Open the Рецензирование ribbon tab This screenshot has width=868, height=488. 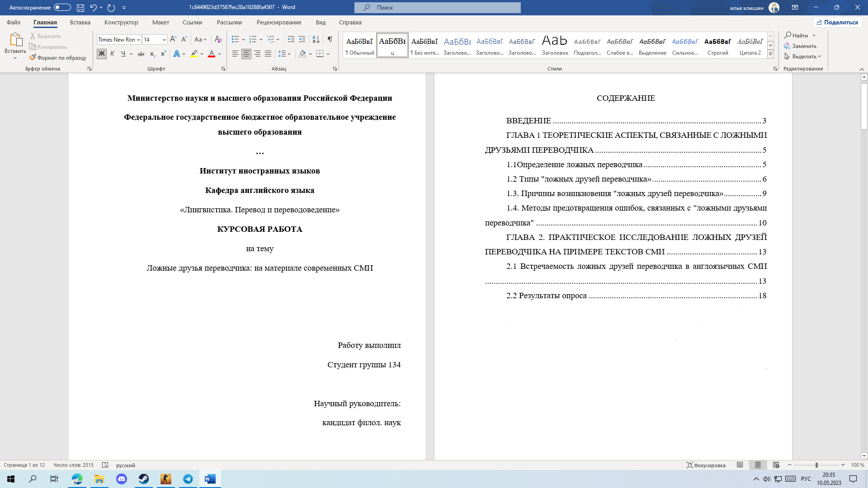[278, 22]
